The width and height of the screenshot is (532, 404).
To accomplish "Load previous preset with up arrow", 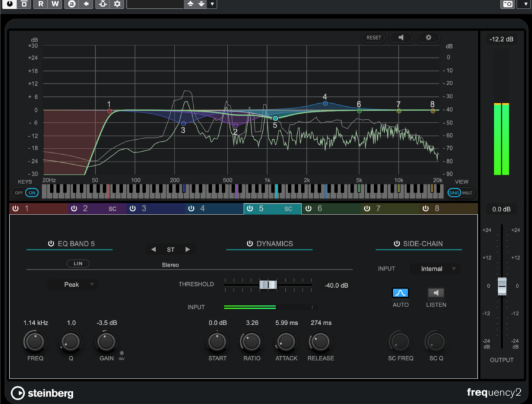I will (x=190, y=4).
